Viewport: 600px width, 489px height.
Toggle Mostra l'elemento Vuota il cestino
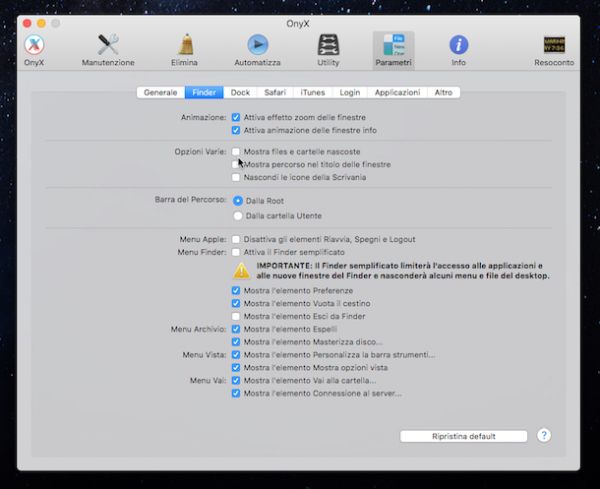[x=236, y=304]
